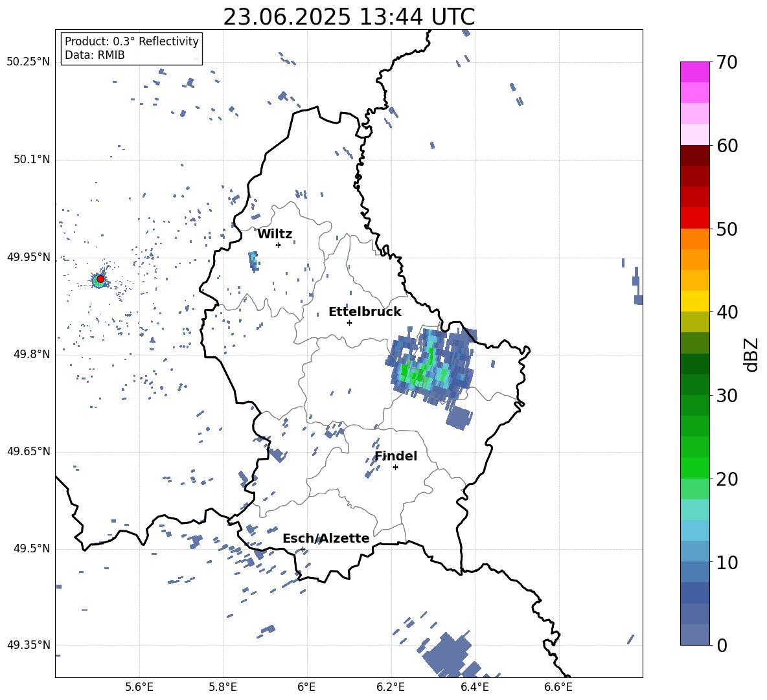Click the 50.25°N latitude label
Viewport: 767px width, 700px height.
(29, 62)
